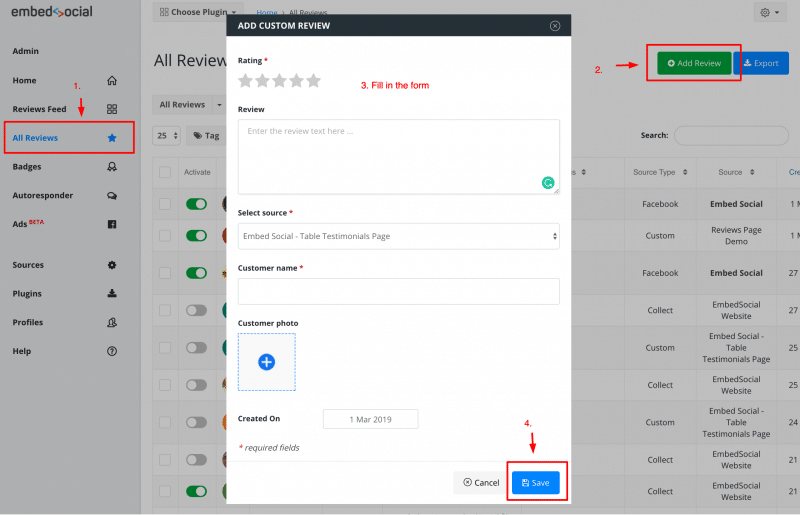Image resolution: width=800 pixels, height=515 pixels.
Task: Click the Cancel button
Action: 481,483
